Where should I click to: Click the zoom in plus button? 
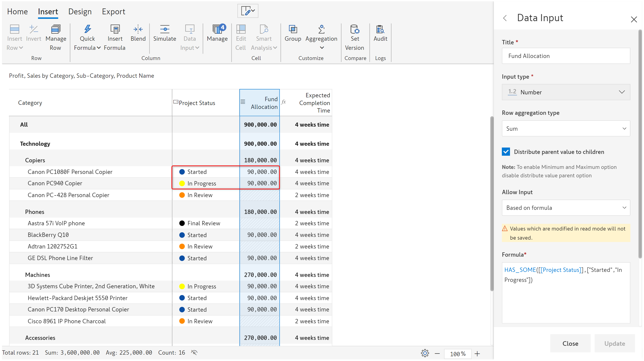[x=477, y=354]
